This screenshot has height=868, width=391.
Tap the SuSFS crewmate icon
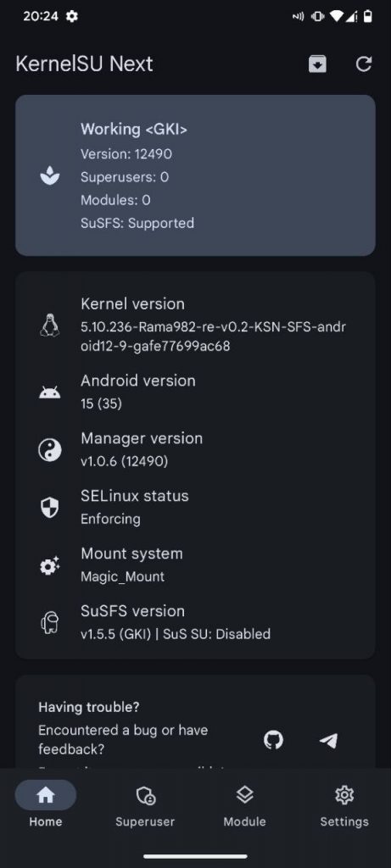pos(50,622)
